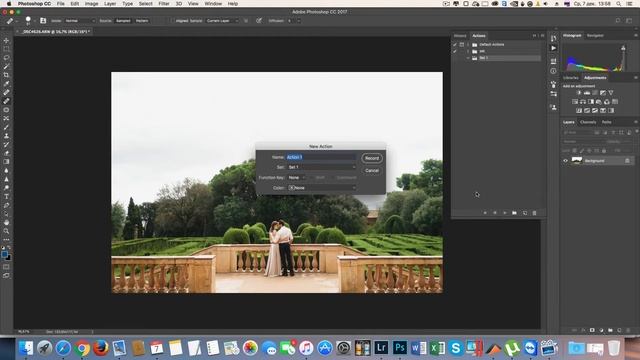Screen dimensions: 640x360
Task: Switch to the Channels tab
Action: (588, 122)
